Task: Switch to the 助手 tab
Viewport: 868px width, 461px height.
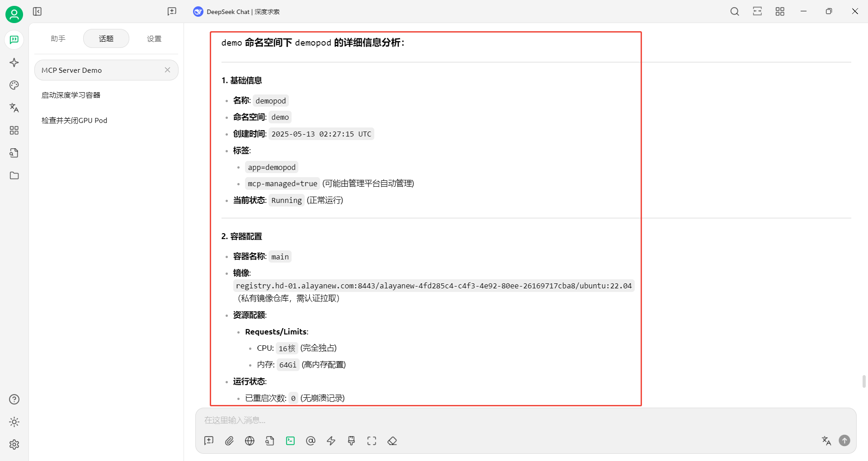Action: pyautogui.click(x=58, y=39)
